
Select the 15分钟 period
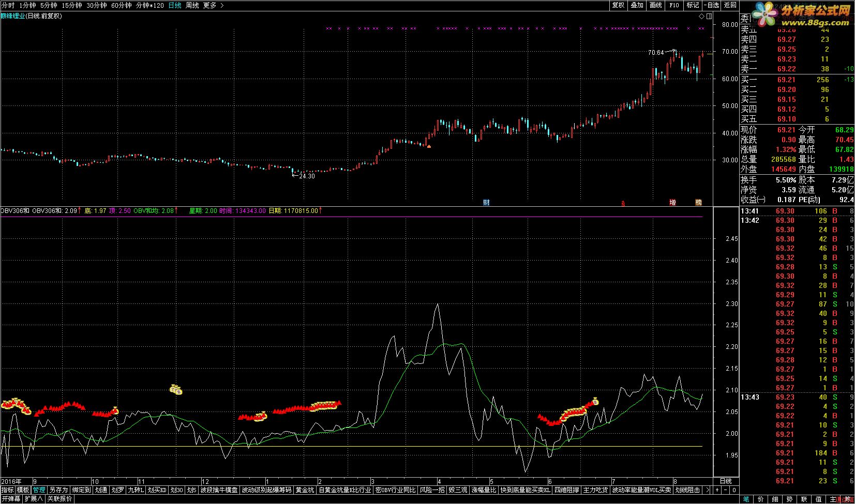(71, 5)
